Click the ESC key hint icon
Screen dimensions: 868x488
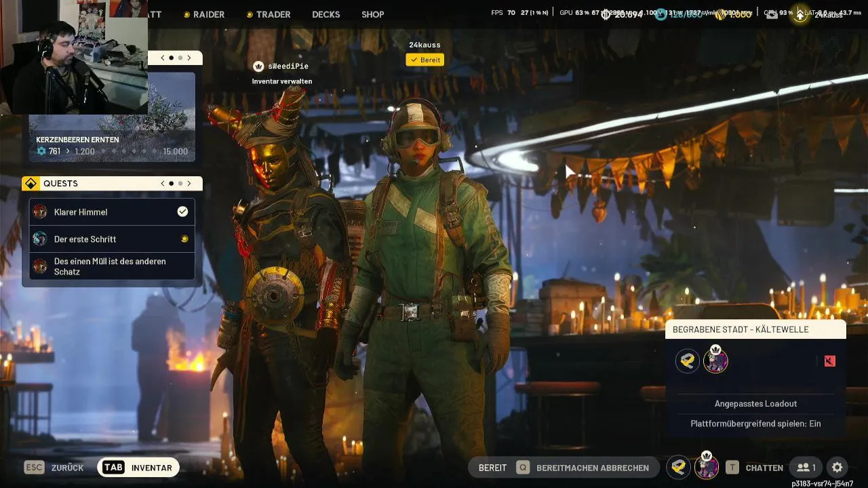(35, 468)
